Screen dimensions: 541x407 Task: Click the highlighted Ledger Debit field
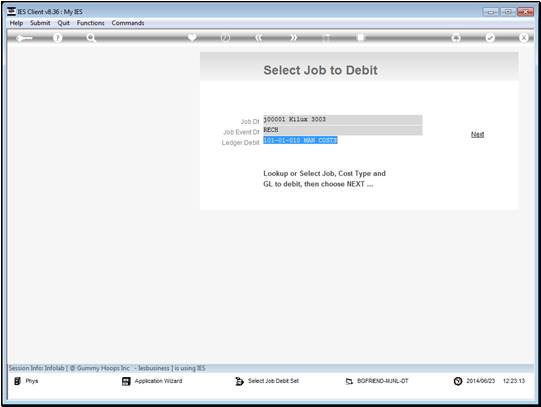point(300,140)
